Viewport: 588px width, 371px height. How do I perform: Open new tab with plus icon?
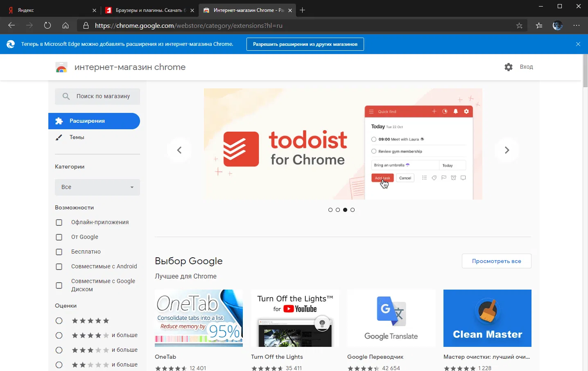(x=302, y=10)
